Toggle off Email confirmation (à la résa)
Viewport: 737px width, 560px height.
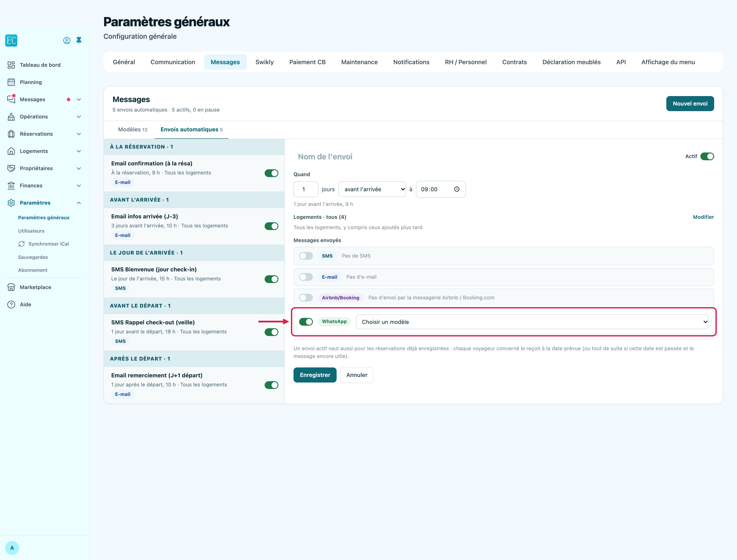(272, 173)
